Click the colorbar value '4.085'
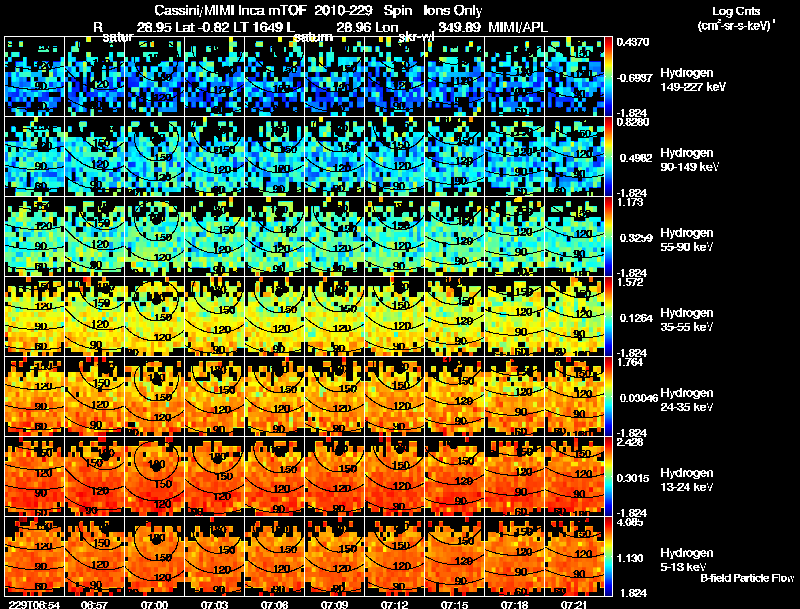The width and height of the screenshot is (800, 609). coord(630,522)
